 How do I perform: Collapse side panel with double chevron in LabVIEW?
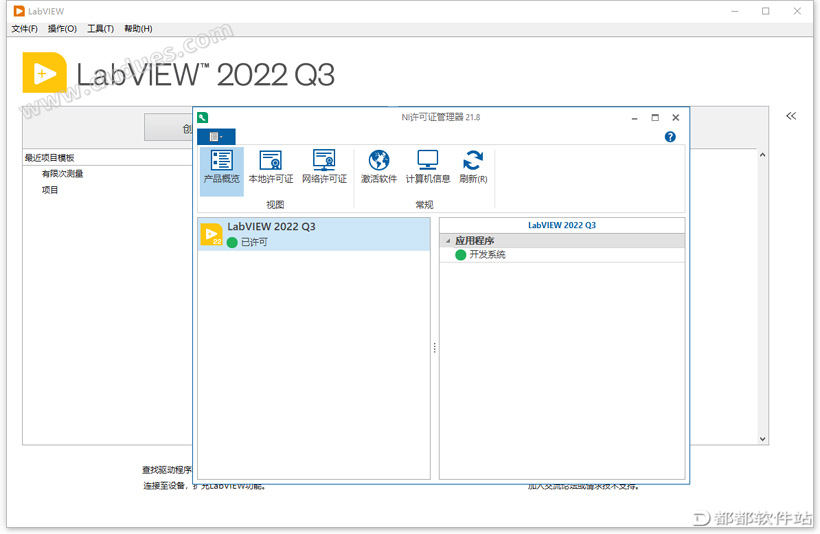pyautogui.click(x=791, y=116)
